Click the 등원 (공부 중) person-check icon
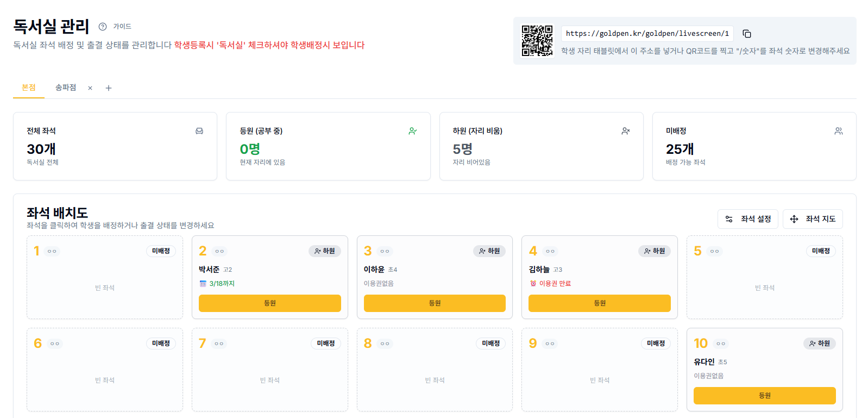Screen dimensions: 868x418 413,131
